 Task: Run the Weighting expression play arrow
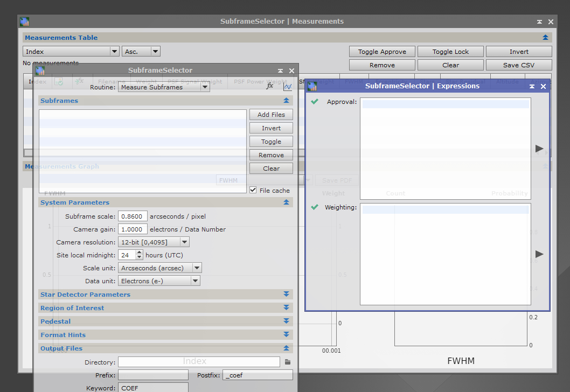coord(539,254)
